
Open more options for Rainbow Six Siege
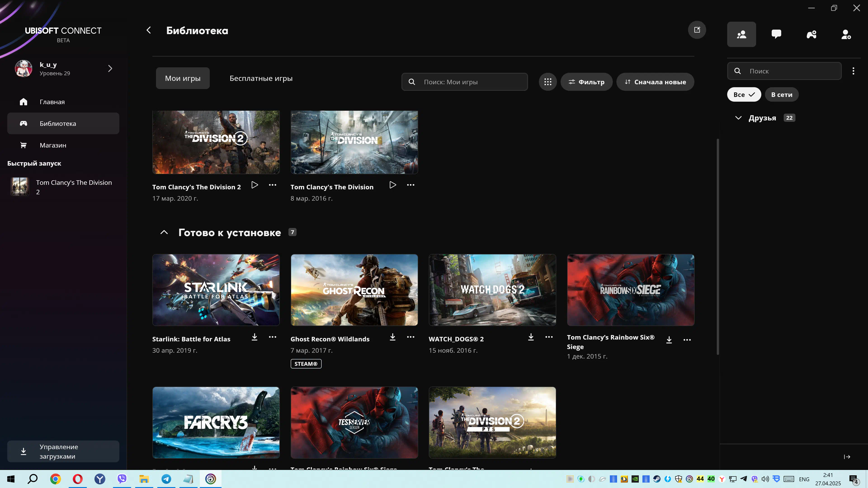pos(687,340)
